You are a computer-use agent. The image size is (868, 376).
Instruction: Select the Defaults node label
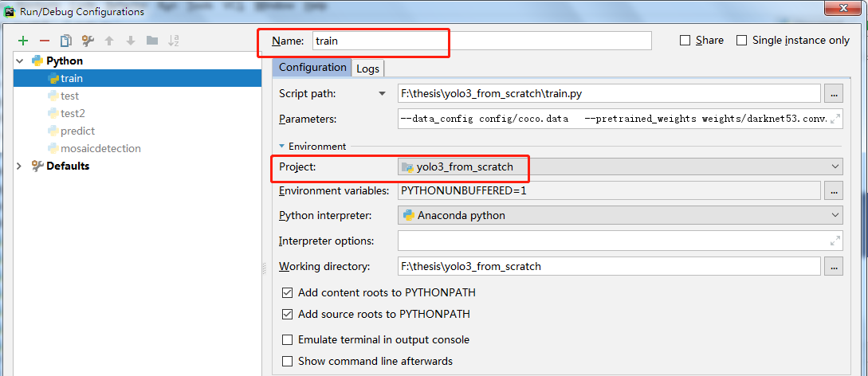point(68,166)
